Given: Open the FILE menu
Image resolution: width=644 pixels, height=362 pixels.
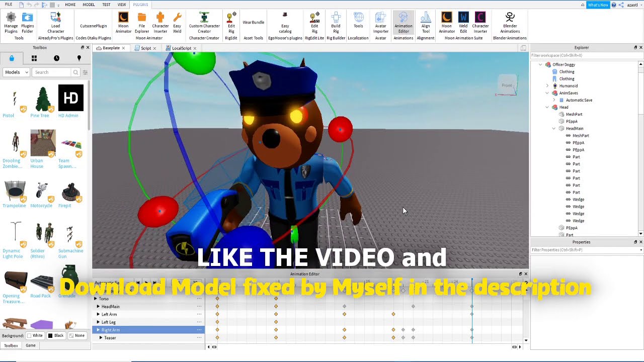Looking at the screenshot, I should point(9,5).
